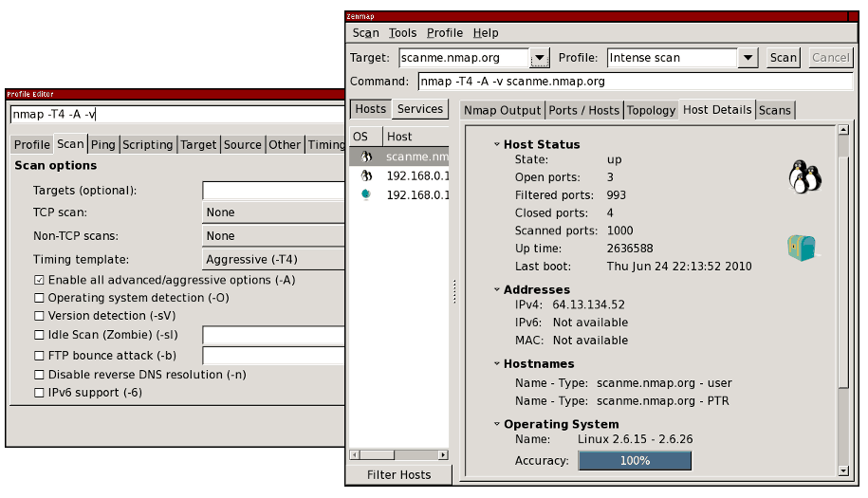
Task: Click the Target field with scanme.nmap.org
Action: [x=464, y=58]
